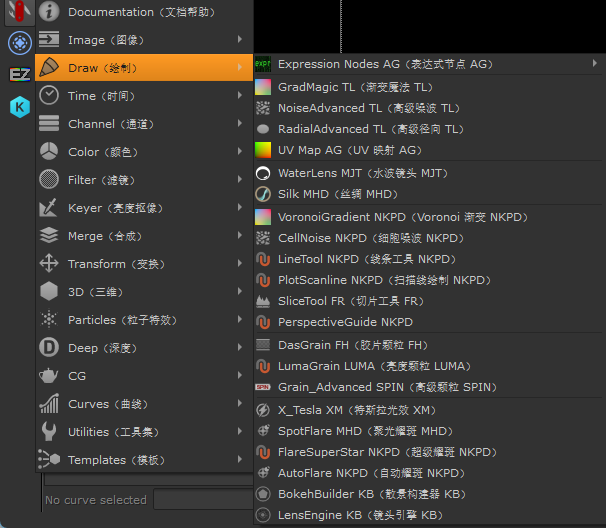The height and width of the screenshot is (528, 606).
Task: Click the Documentation info icon
Action: [49, 12]
